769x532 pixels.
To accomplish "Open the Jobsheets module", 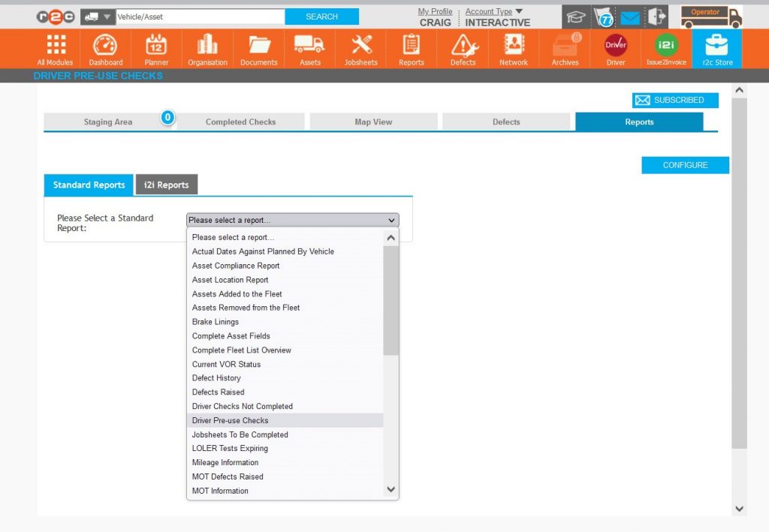I will 360,47.
